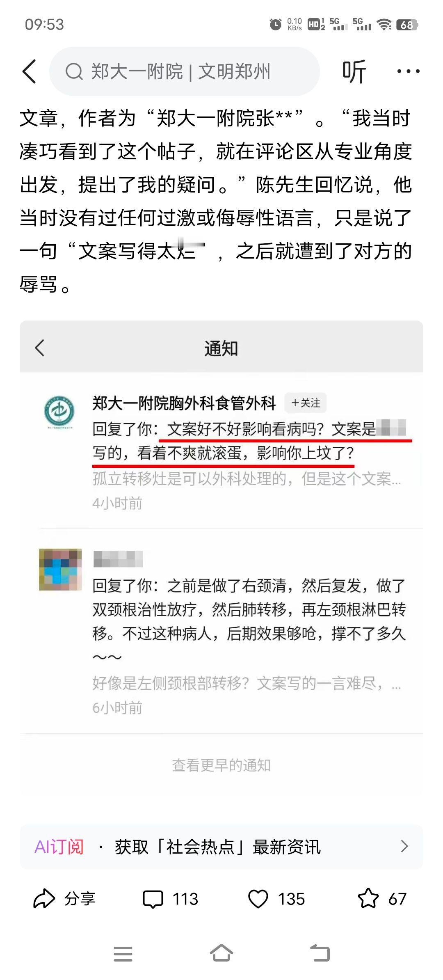
Task: Open comments via speech bubble icon
Action: [x=153, y=900]
